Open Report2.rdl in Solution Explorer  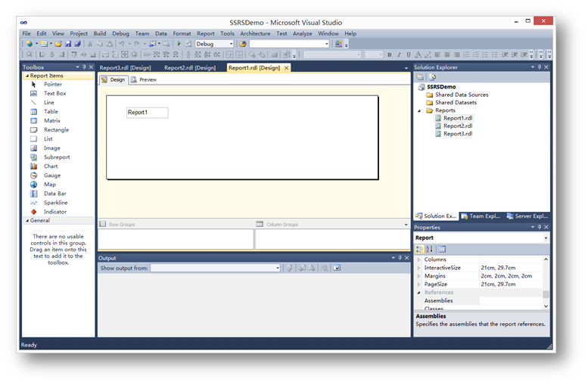[x=458, y=126]
